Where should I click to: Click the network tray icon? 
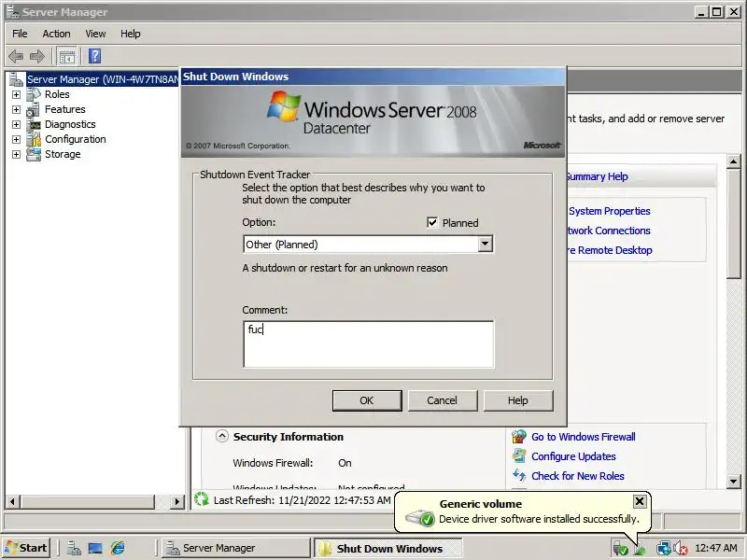(663, 549)
